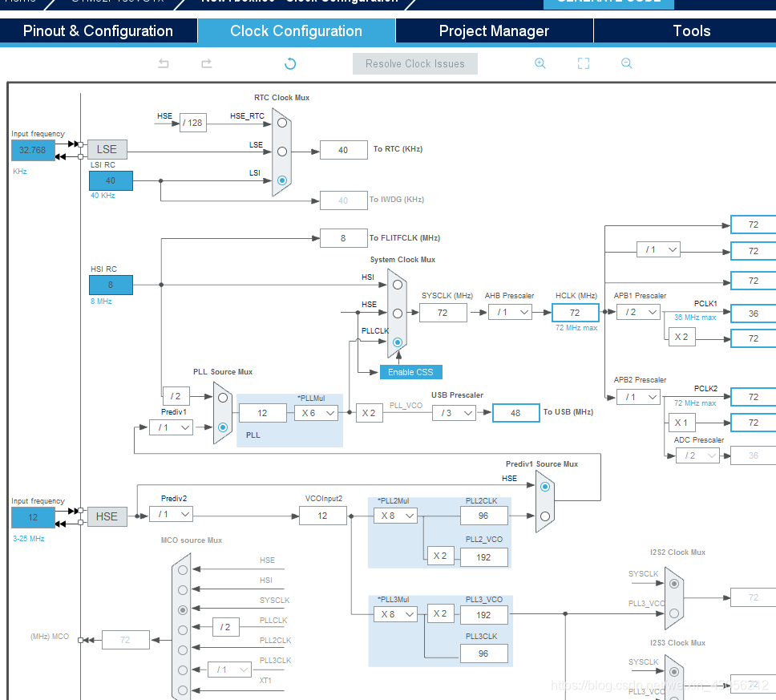Select HSE in Prediv1 Source Mux
Viewport: 776px width, 700px height.
click(545, 487)
